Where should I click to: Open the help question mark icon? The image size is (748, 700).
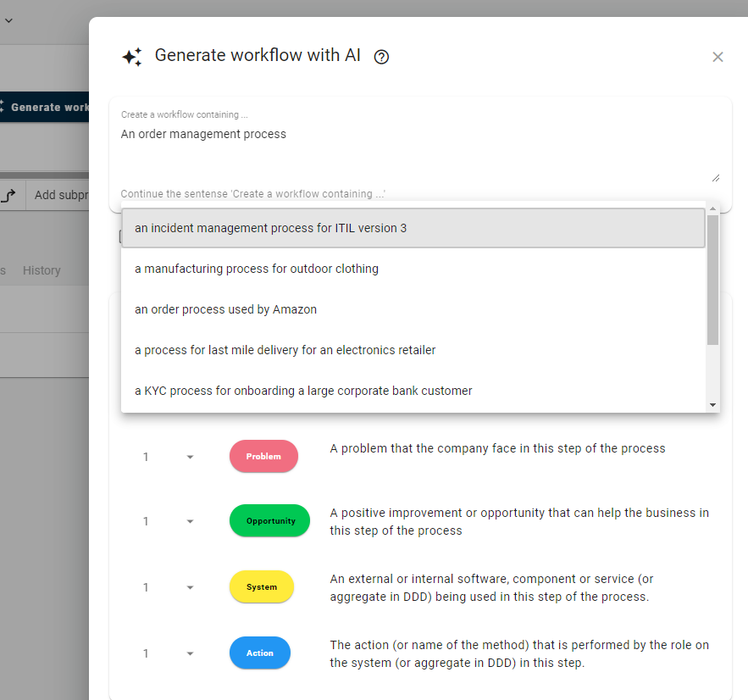click(381, 57)
